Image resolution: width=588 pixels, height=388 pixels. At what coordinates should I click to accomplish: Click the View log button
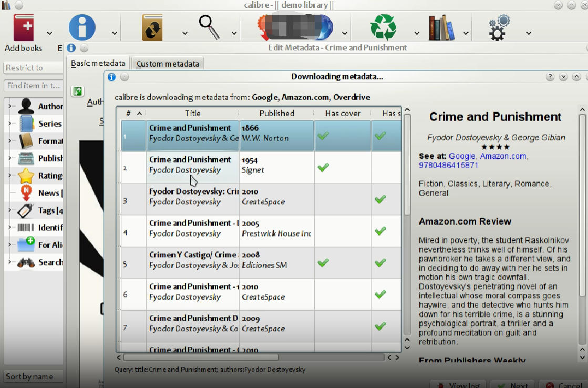click(458, 385)
